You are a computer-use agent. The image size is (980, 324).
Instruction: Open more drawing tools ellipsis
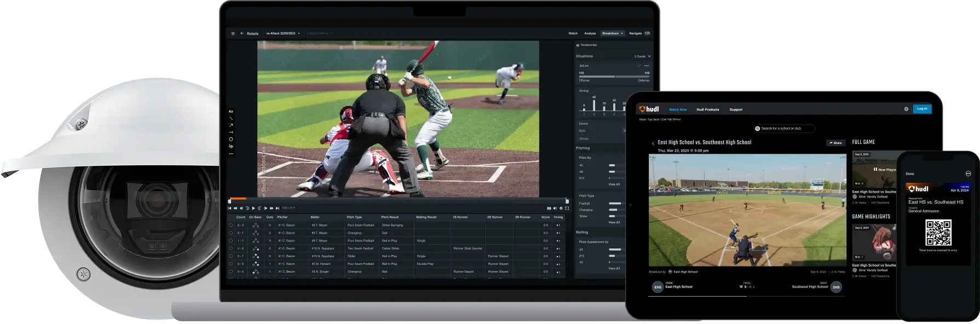click(230, 154)
